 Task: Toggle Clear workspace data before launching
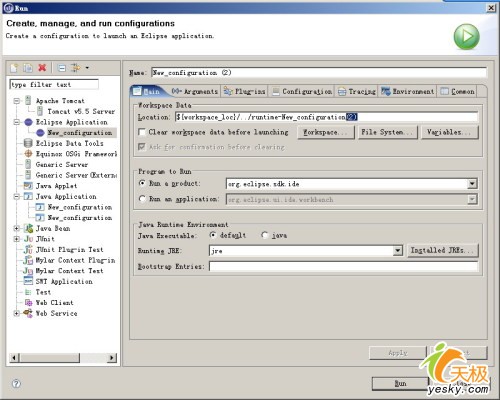click(x=142, y=132)
